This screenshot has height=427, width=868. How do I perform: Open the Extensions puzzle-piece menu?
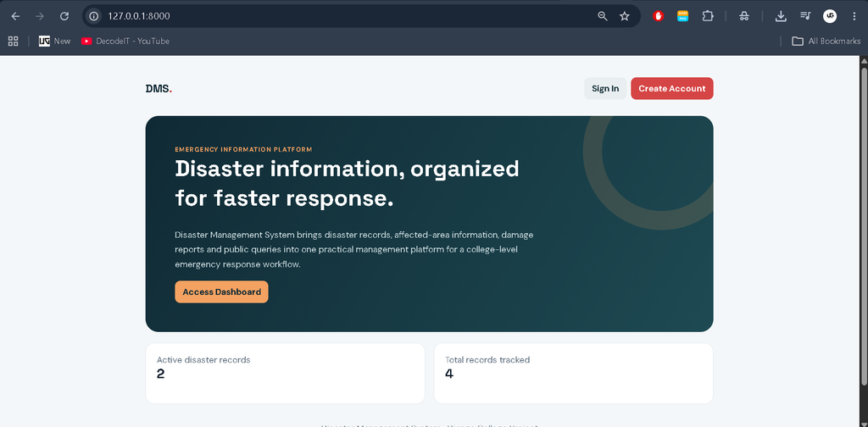point(708,16)
